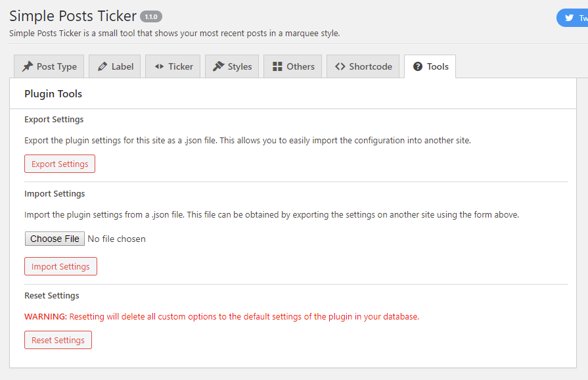
Task: Select the Styles tab
Action: click(232, 66)
